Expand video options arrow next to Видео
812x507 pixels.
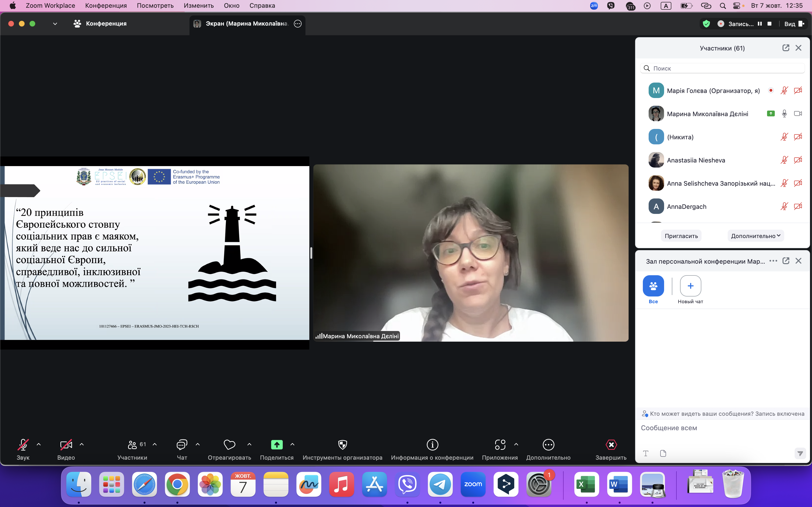81,444
